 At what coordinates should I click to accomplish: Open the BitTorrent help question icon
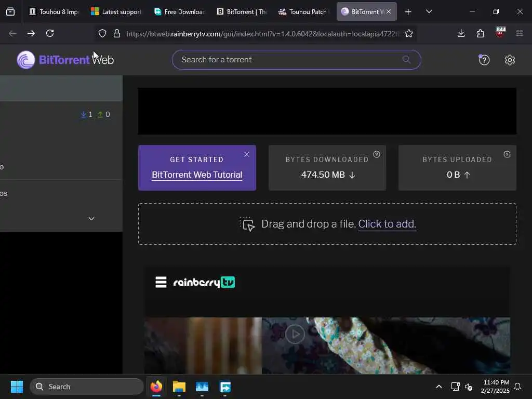tap(484, 60)
